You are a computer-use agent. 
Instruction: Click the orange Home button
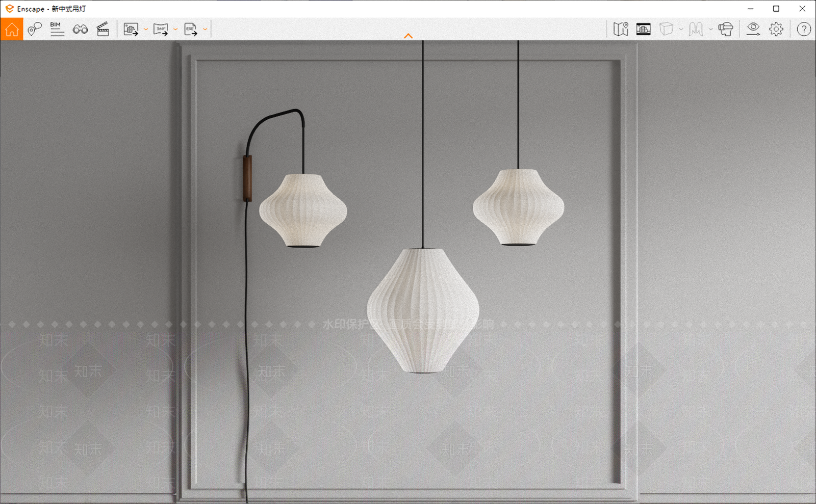tap(12, 29)
